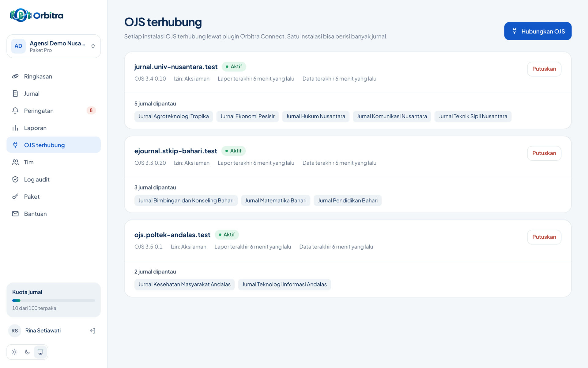Select the Jurnal Pendidikan Bahari chip

tap(348, 201)
